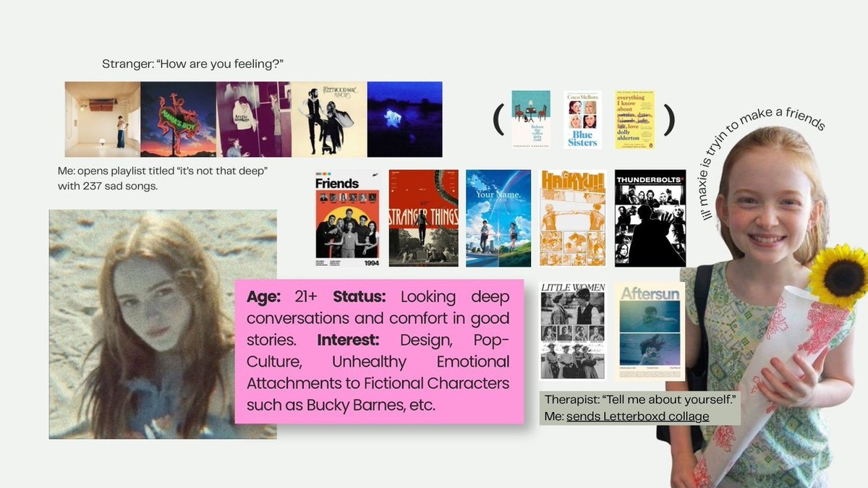Select the Your Name. anime poster
The width and height of the screenshot is (868, 488).
[x=498, y=218]
